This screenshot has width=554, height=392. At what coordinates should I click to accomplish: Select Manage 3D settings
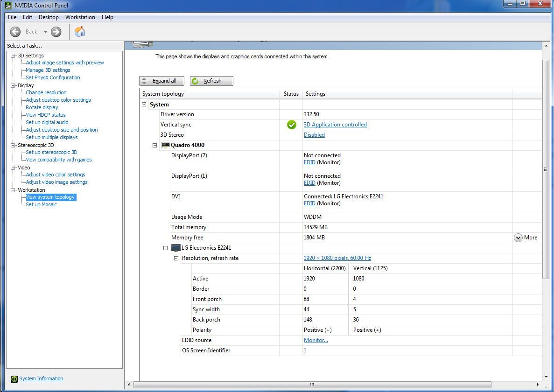coord(48,70)
